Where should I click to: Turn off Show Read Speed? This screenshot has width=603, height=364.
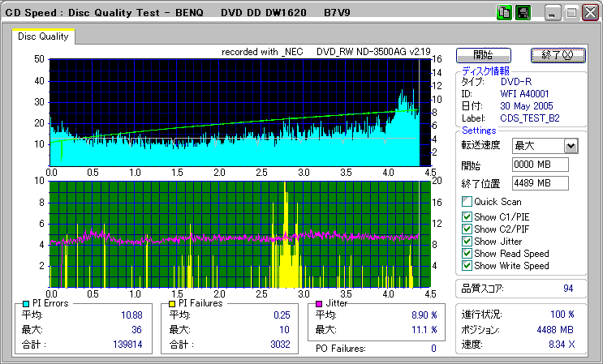(x=467, y=254)
